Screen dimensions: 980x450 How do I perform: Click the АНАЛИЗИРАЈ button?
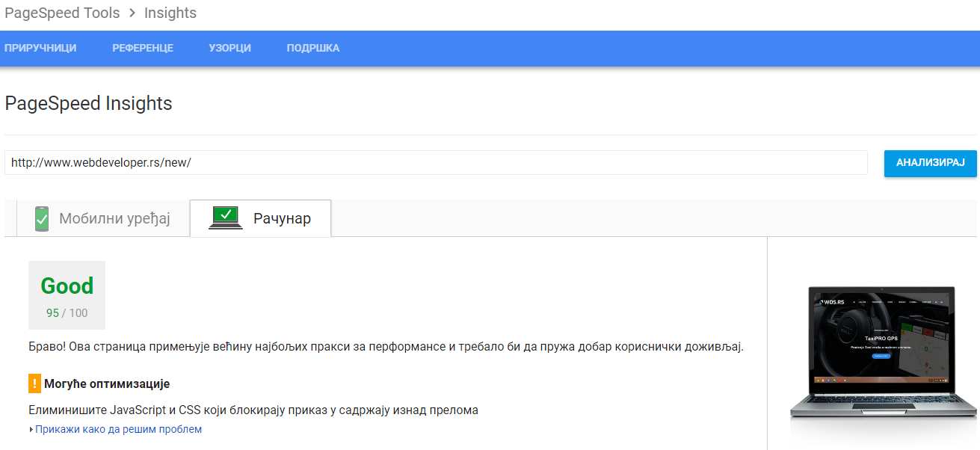click(931, 163)
